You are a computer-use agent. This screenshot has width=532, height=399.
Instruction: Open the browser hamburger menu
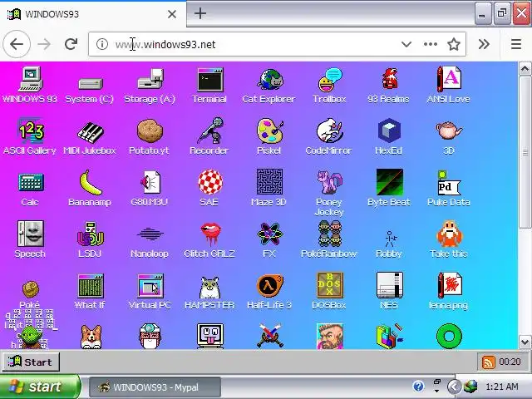click(516, 44)
